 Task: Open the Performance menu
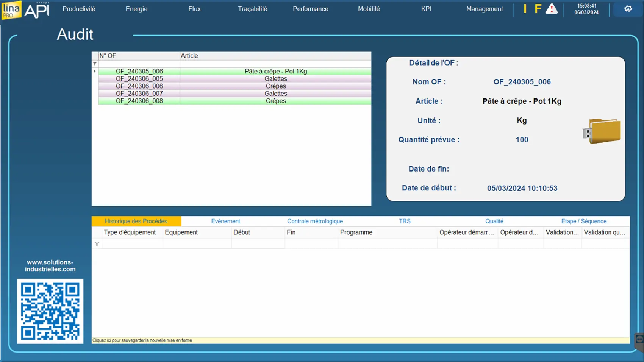(310, 9)
